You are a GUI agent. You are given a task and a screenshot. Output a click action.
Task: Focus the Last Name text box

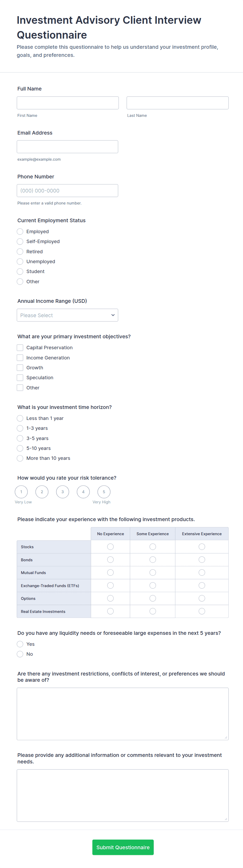pos(177,103)
